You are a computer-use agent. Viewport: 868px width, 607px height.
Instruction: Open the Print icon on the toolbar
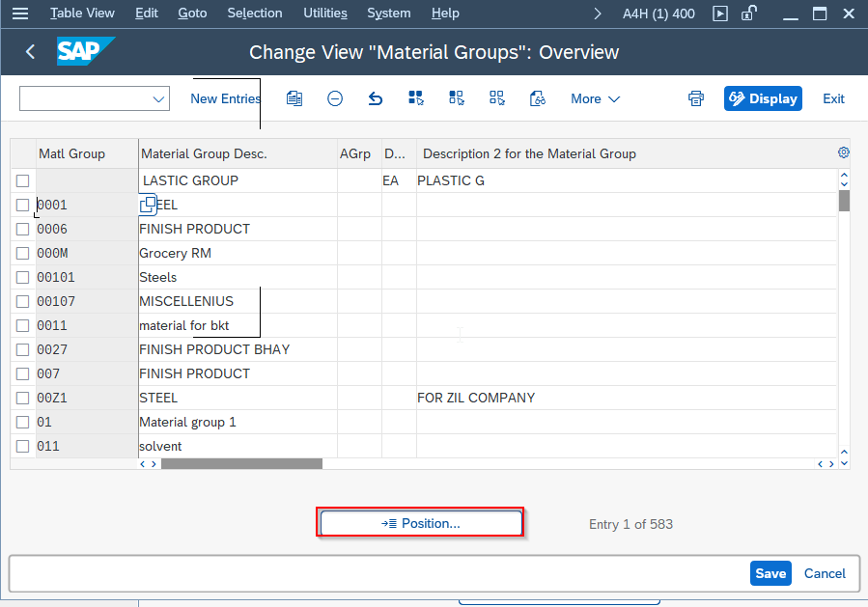(696, 98)
